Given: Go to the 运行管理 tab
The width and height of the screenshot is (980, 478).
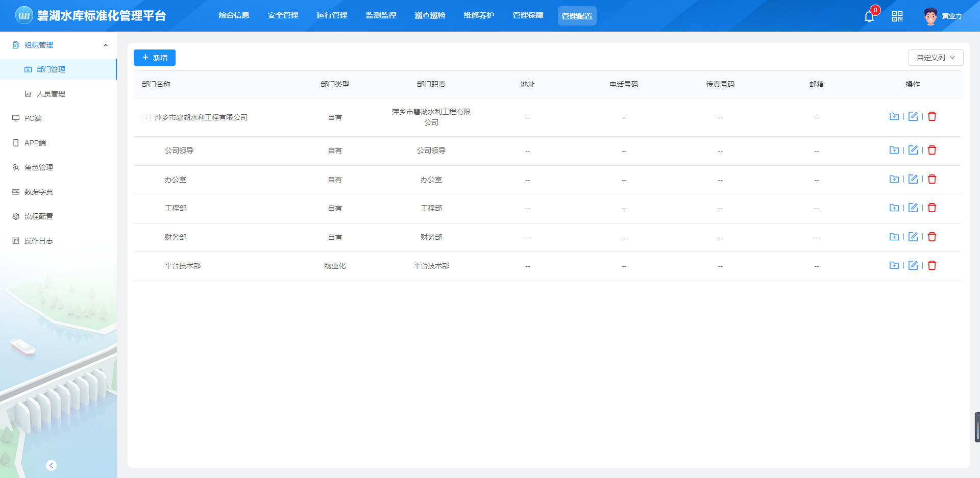Looking at the screenshot, I should [x=332, y=15].
